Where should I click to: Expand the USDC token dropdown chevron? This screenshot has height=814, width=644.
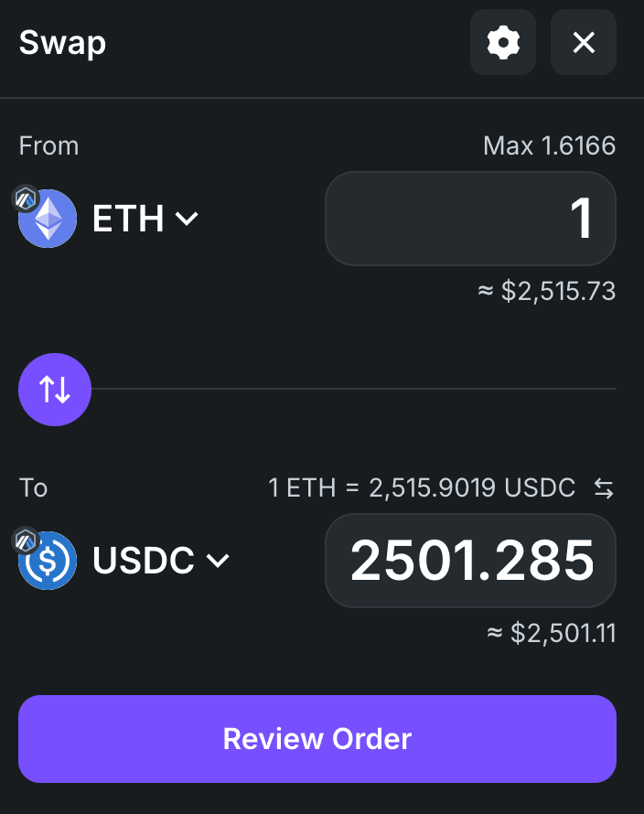219,560
